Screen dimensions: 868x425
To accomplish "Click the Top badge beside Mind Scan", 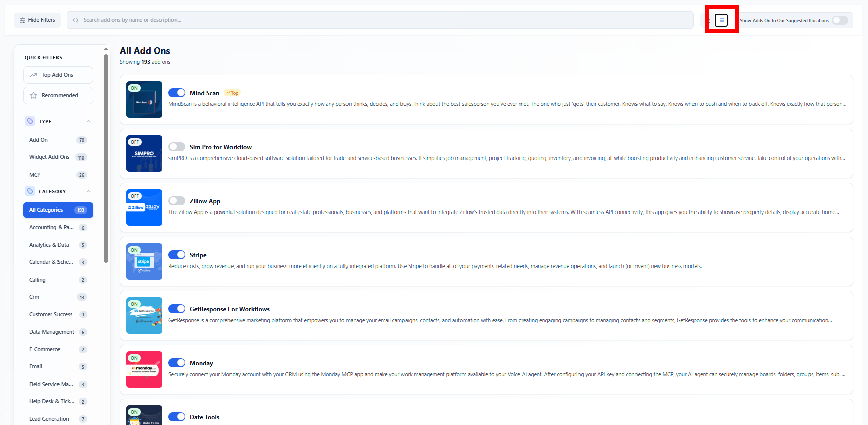I will pyautogui.click(x=232, y=93).
